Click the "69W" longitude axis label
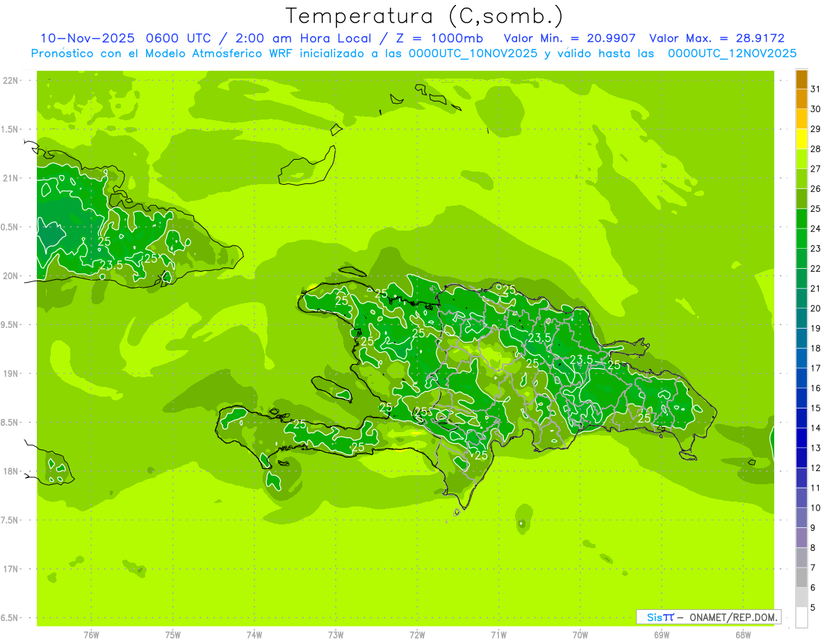The height and width of the screenshot is (644, 834). [x=662, y=635]
